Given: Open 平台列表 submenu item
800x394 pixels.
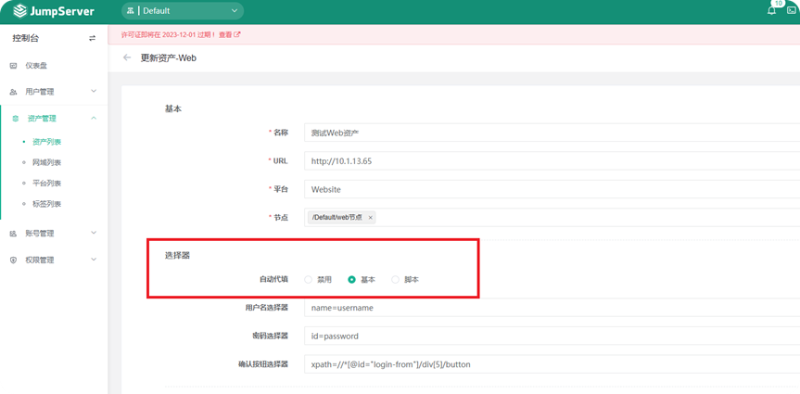Looking at the screenshot, I should pyautogui.click(x=46, y=183).
